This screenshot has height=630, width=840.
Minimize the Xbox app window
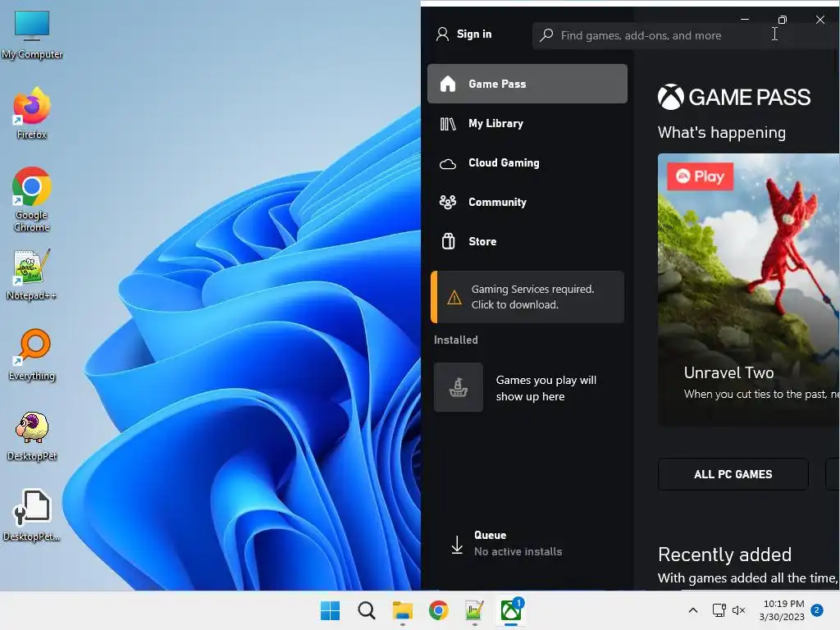pyautogui.click(x=745, y=20)
